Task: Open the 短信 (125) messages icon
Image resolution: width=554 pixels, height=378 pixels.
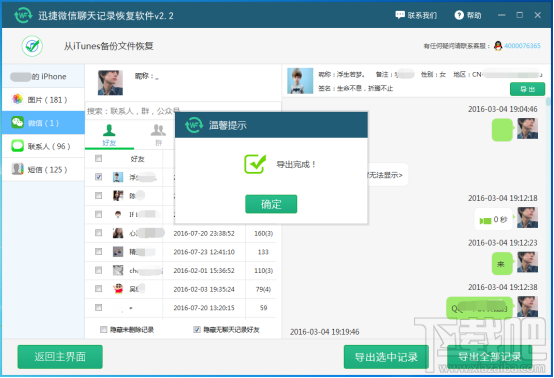Action: click(17, 169)
